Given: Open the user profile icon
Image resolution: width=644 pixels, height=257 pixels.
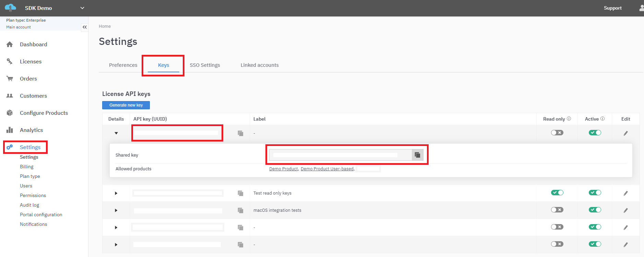Looking at the screenshot, I should pyautogui.click(x=641, y=8).
